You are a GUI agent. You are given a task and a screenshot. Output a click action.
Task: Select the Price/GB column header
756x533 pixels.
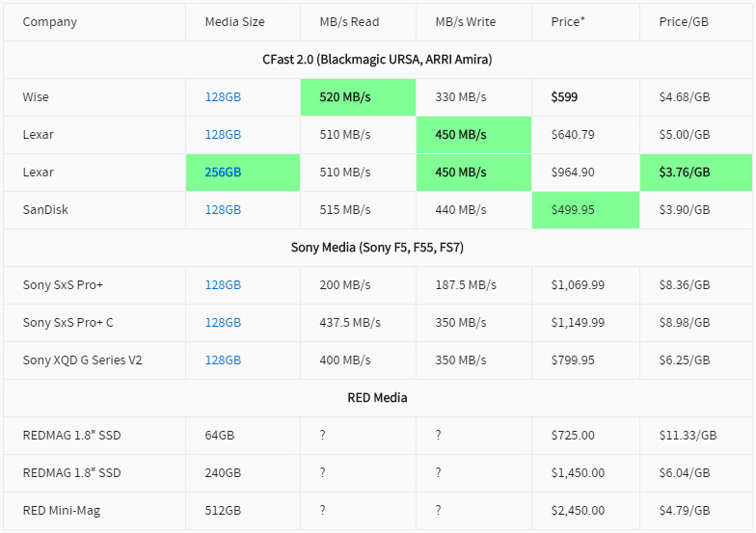pyautogui.click(x=684, y=22)
